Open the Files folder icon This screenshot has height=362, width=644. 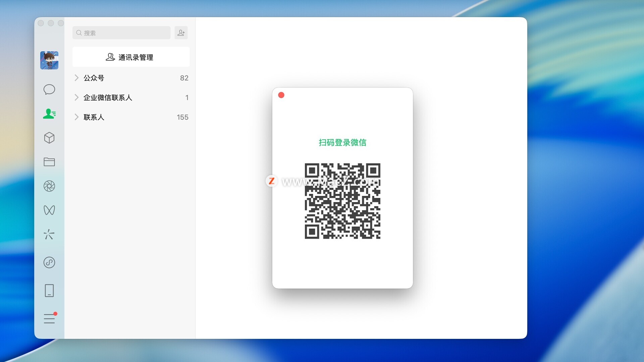[x=49, y=162]
